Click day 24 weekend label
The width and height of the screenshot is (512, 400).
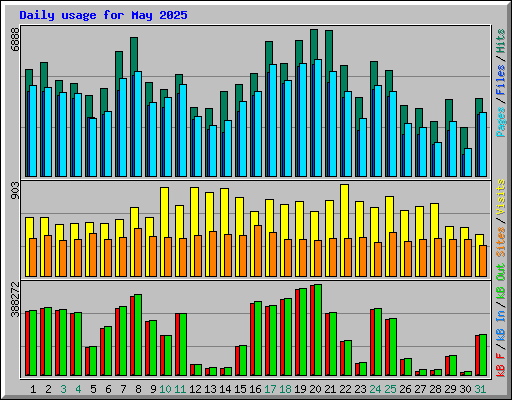click(x=375, y=389)
